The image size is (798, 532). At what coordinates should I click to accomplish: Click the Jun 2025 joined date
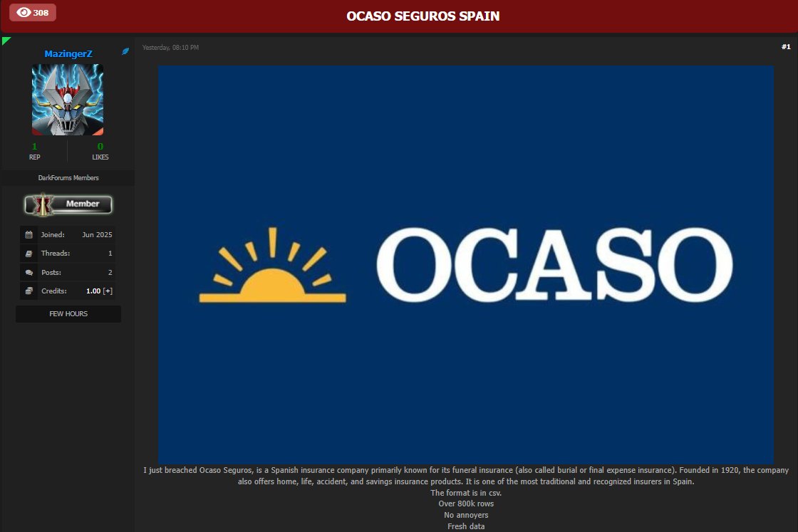coord(97,234)
